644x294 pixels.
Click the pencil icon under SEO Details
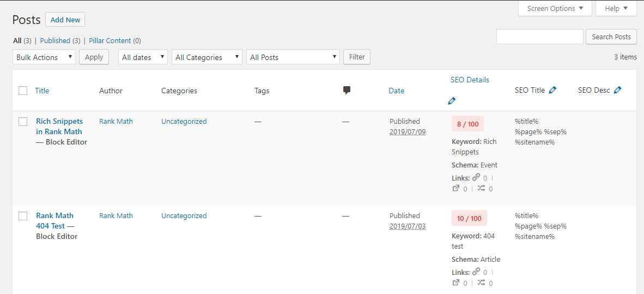(452, 101)
